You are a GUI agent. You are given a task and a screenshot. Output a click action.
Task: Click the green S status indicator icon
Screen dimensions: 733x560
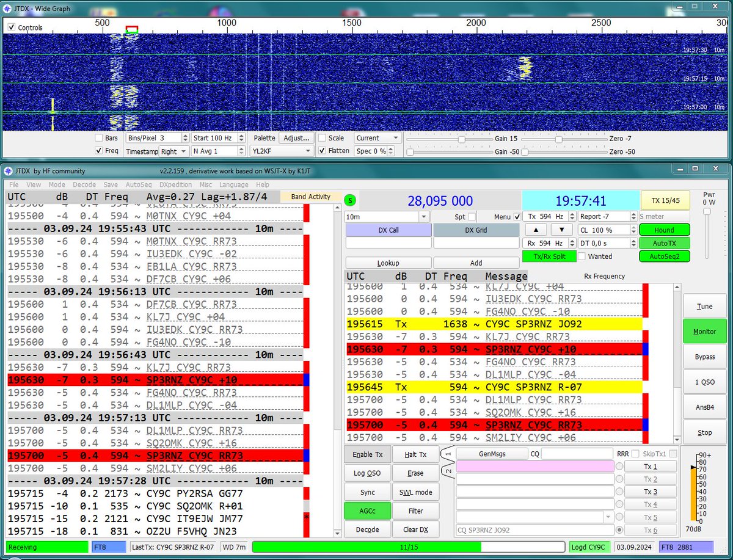[349, 199]
